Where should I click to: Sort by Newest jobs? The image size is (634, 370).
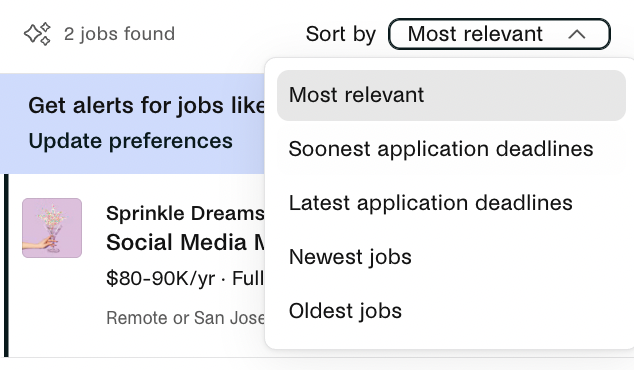(451, 257)
